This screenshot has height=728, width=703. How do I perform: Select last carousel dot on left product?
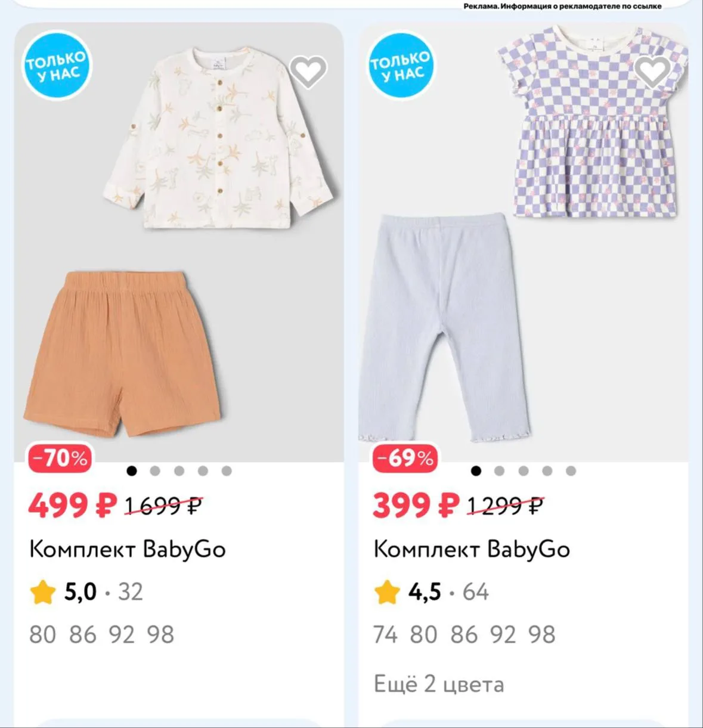coord(227,471)
